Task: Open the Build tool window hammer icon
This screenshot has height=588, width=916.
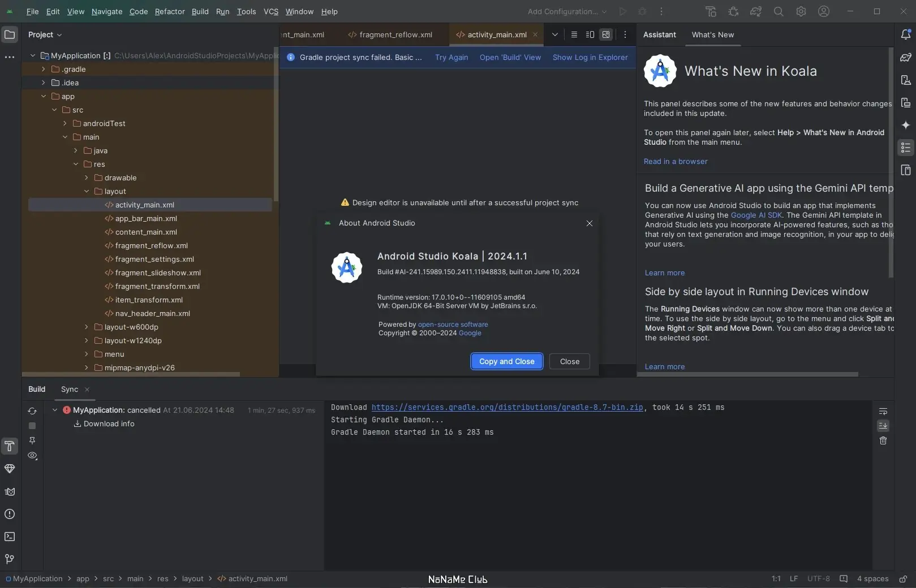Action: [x=10, y=446]
